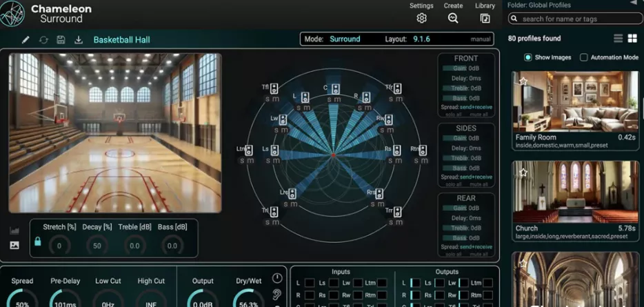The width and height of the screenshot is (644, 307).
Task: Toggle the Ls output channel box
Action: (440, 283)
